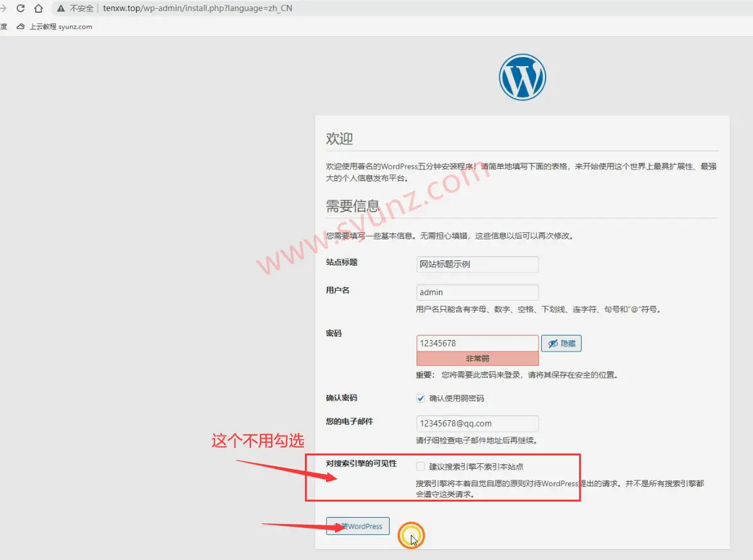Toggle password visibility with 隐藏 button
This screenshot has width=753, height=560.
coord(560,343)
